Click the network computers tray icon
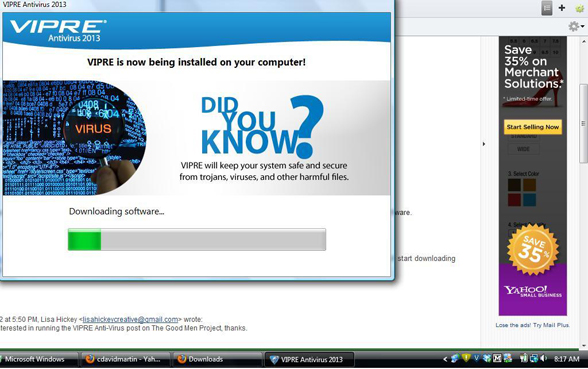This screenshot has width=588, height=369. click(x=534, y=358)
